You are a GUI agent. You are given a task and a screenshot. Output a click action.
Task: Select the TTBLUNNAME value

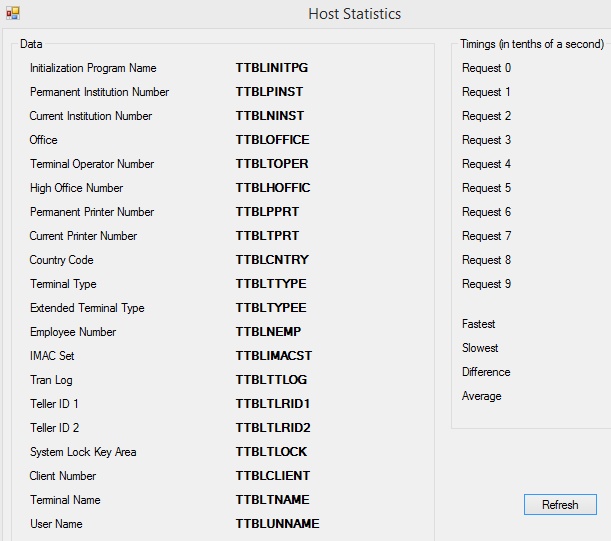click(277, 523)
